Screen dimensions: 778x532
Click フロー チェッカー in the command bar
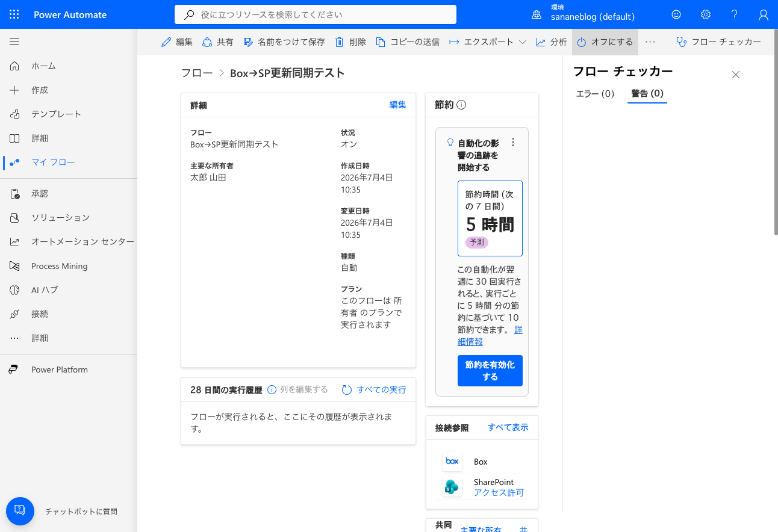point(719,42)
